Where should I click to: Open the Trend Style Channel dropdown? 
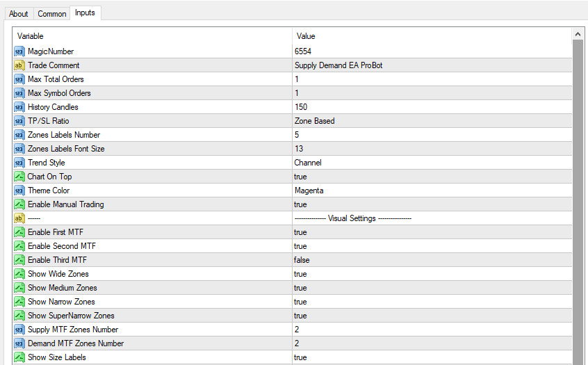pyautogui.click(x=308, y=163)
